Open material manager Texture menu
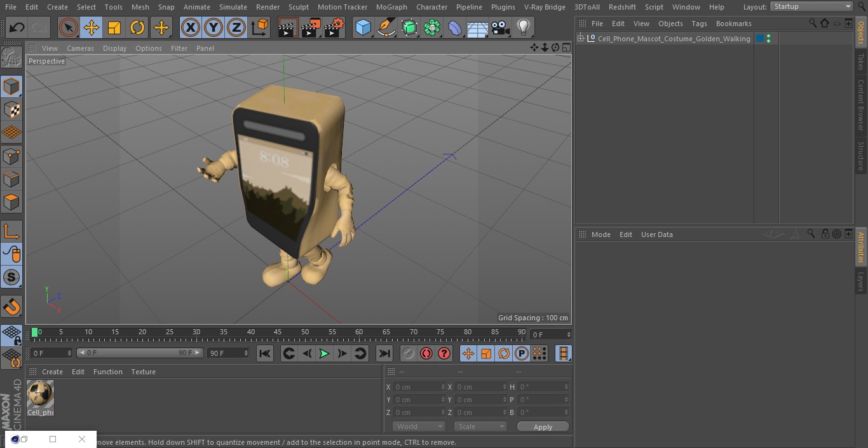This screenshot has height=448, width=868. (x=143, y=372)
